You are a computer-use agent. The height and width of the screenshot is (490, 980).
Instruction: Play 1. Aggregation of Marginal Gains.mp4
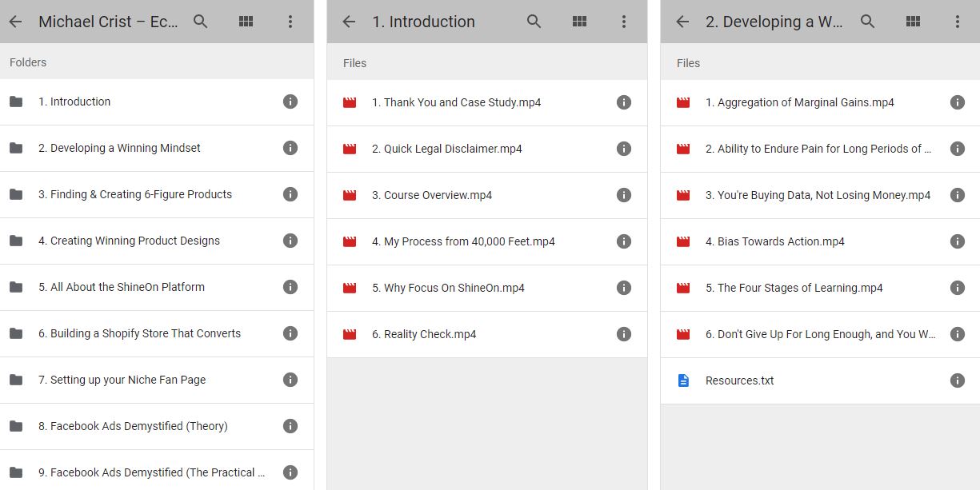[820, 102]
